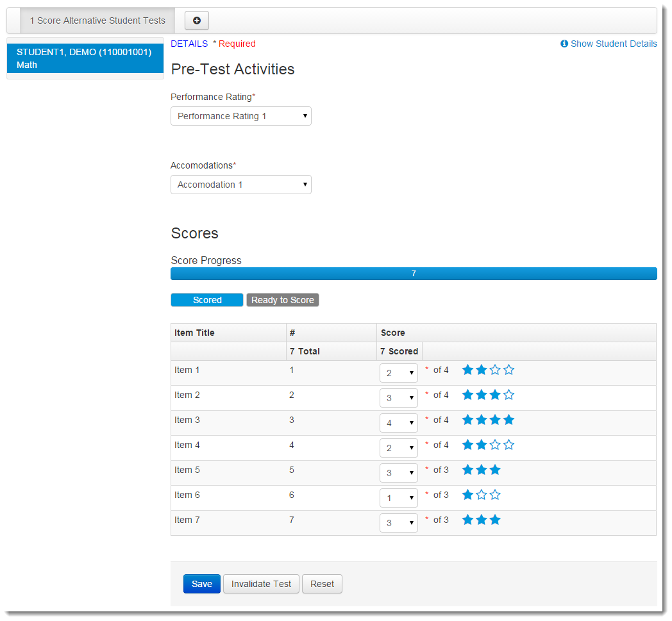672x621 pixels.
Task: Click the info icon beside Show Student Details
Action: 564,44
